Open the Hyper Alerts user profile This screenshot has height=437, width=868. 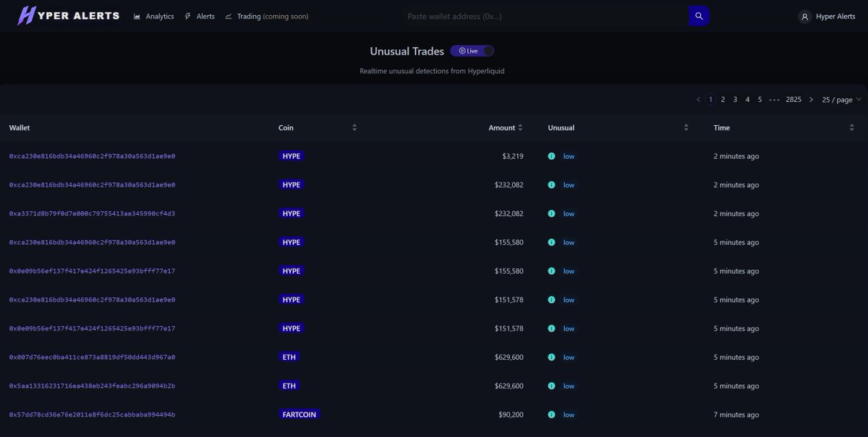827,16
